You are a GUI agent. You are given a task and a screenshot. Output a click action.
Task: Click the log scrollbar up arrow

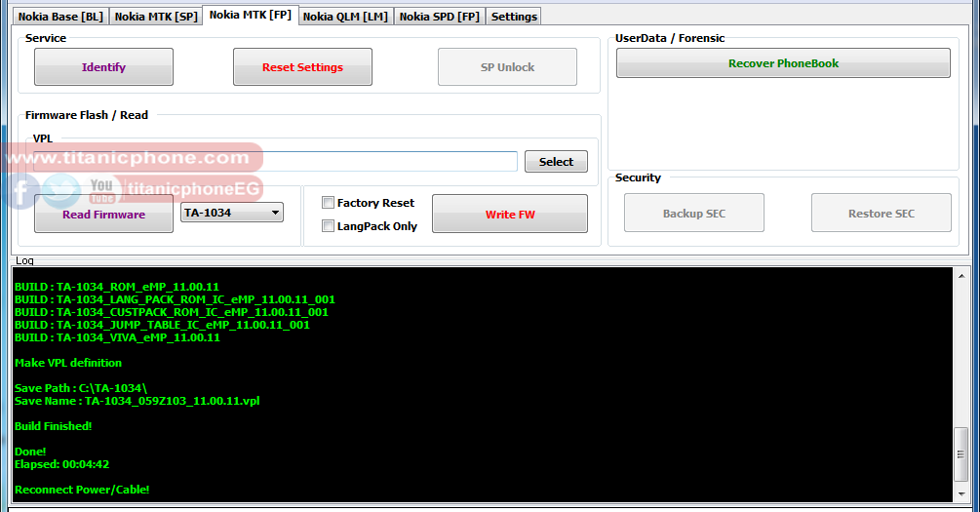960,275
